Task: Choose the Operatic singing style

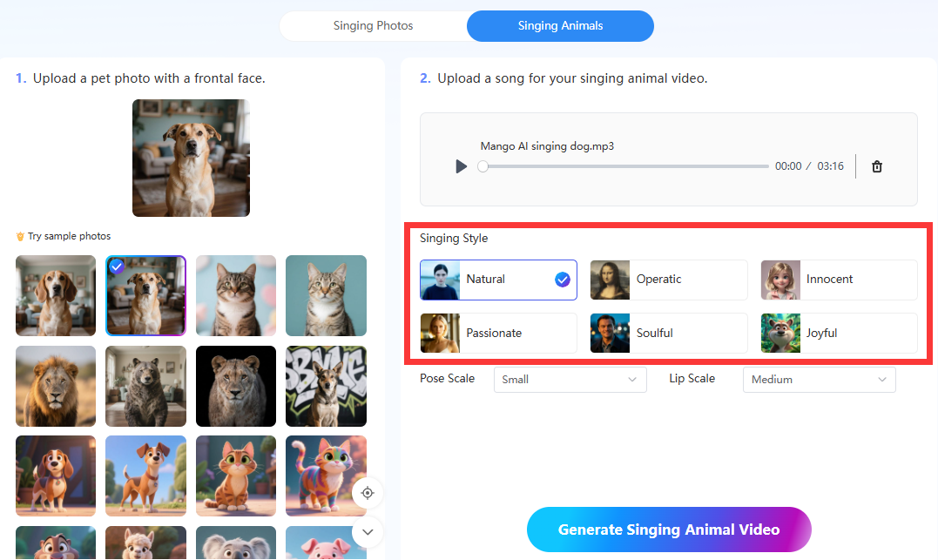Action: [x=668, y=280]
